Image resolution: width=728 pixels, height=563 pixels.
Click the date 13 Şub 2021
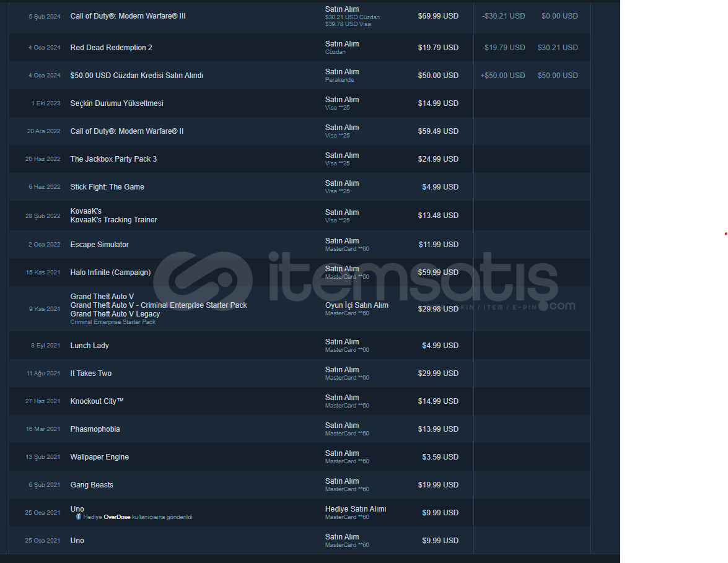click(43, 457)
